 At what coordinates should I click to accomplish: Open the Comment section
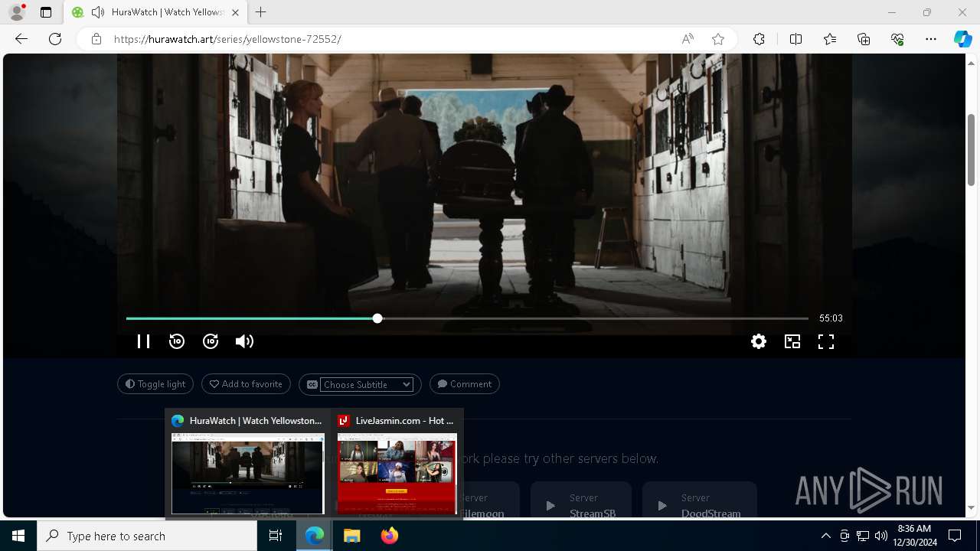coord(465,384)
